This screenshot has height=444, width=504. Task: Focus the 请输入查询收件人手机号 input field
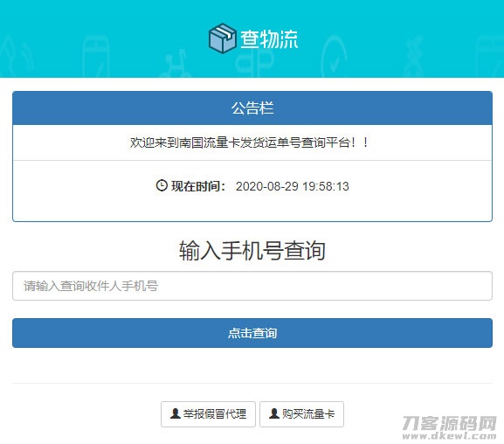[252, 286]
